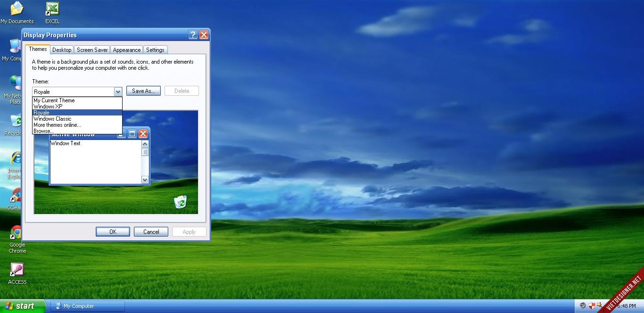644x313 pixels.
Task: Choose My Current Theme from list
Action: 77,100
